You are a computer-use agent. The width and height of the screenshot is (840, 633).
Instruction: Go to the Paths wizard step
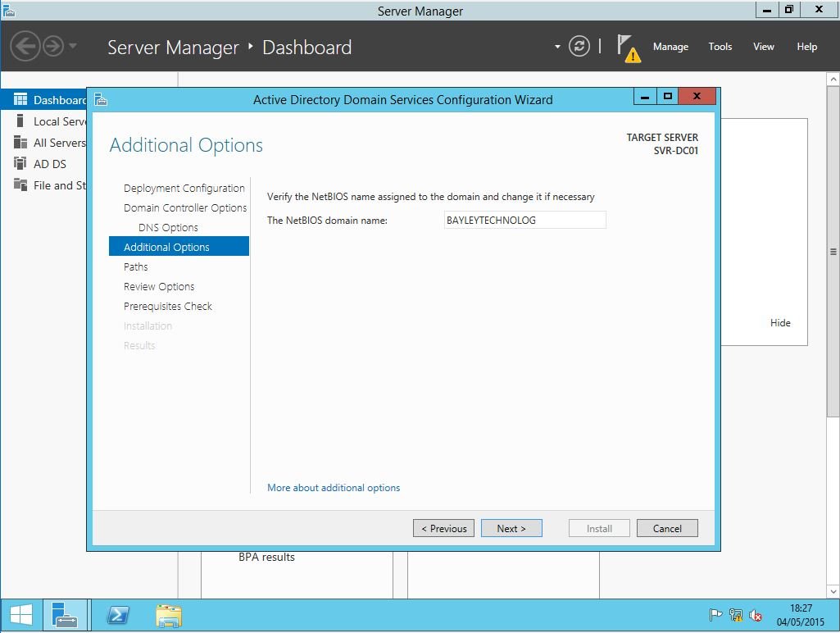click(x=136, y=266)
